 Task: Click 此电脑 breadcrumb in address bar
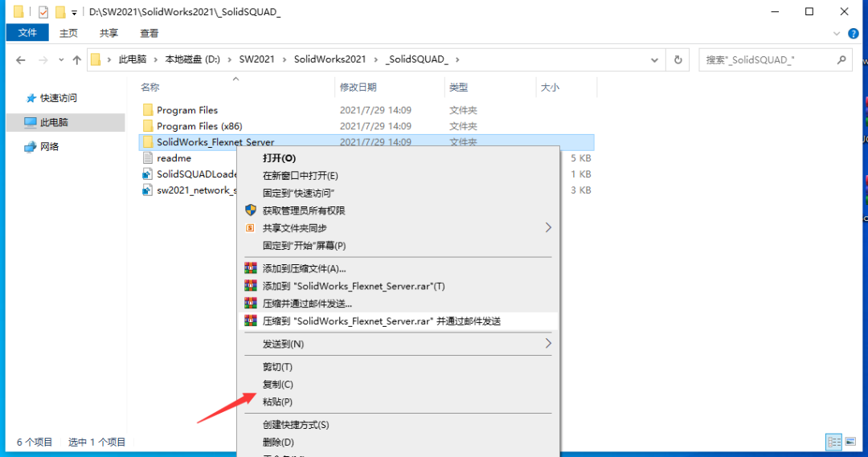click(133, 59)
